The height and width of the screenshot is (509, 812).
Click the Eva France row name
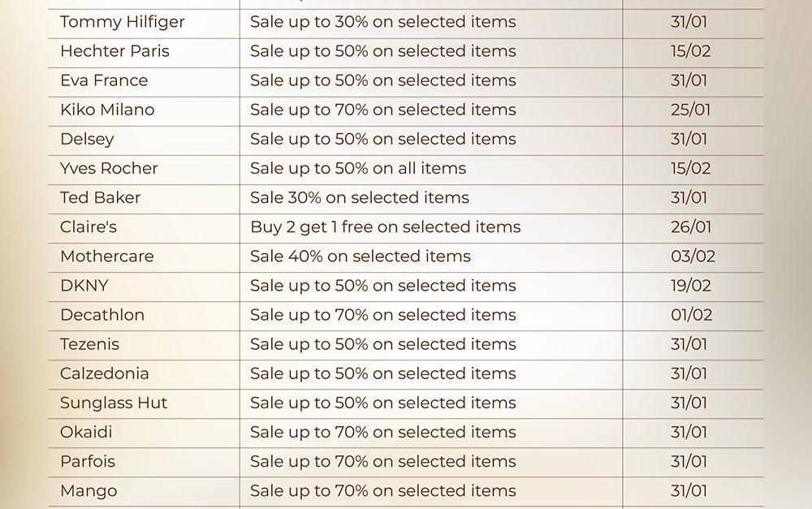(104, 80)
